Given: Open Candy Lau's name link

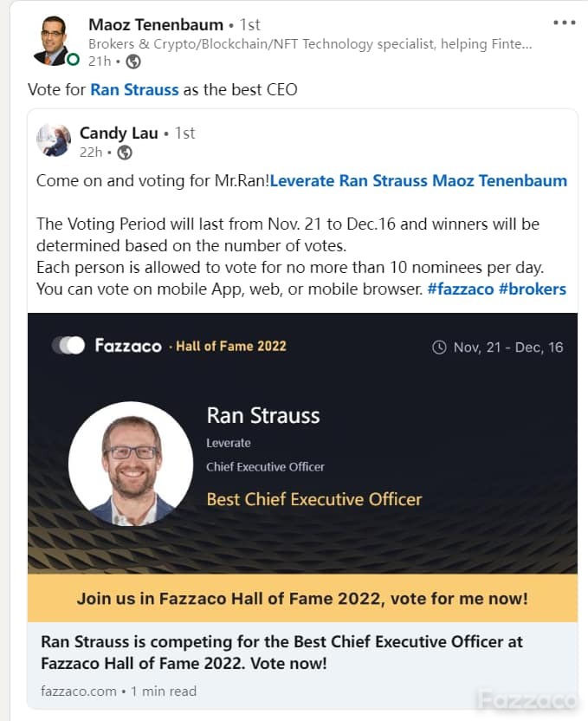Looking at the screenshot, I should 119,133.
